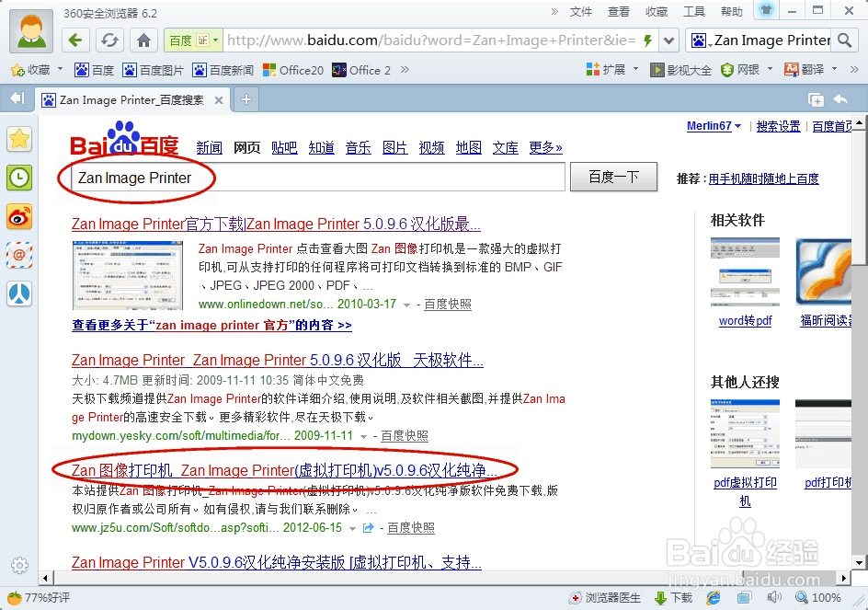Viewport: 868px width, 610px height.
Task: Open the Zan 图像打印机 虚拟打印机 result link
Action: [284, 470]
